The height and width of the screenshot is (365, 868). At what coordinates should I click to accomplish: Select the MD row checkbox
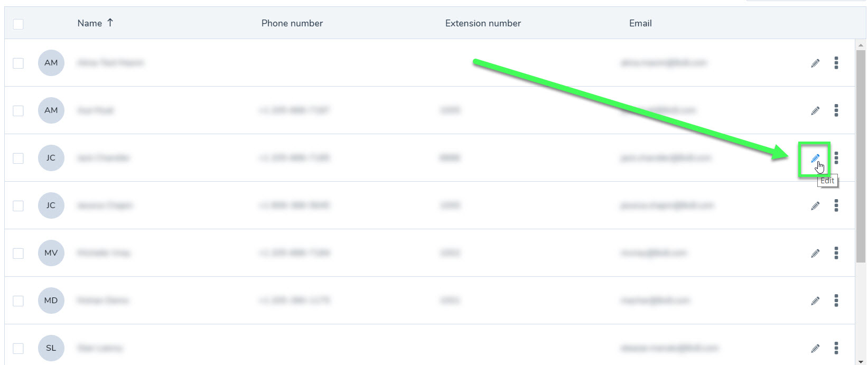(x=18, y=301)
